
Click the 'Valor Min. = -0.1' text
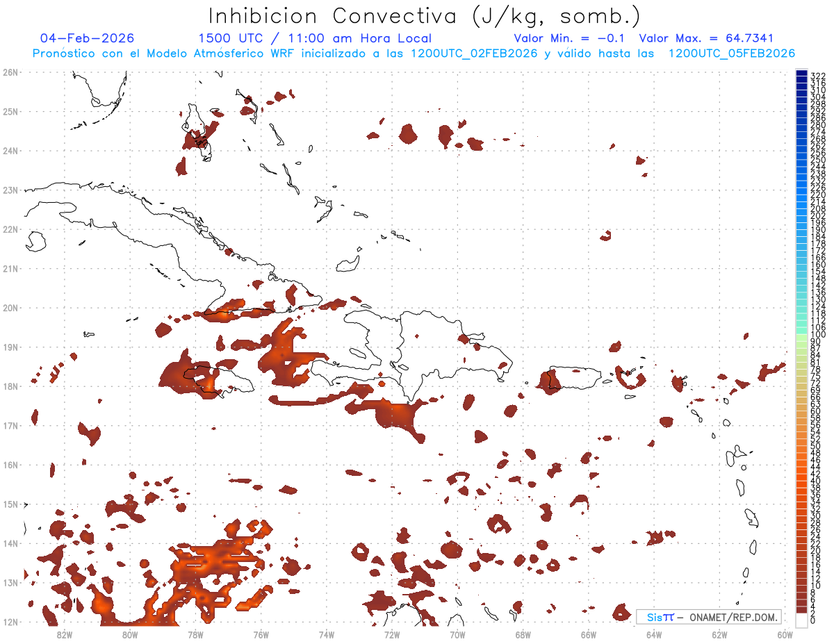[570, 38]
